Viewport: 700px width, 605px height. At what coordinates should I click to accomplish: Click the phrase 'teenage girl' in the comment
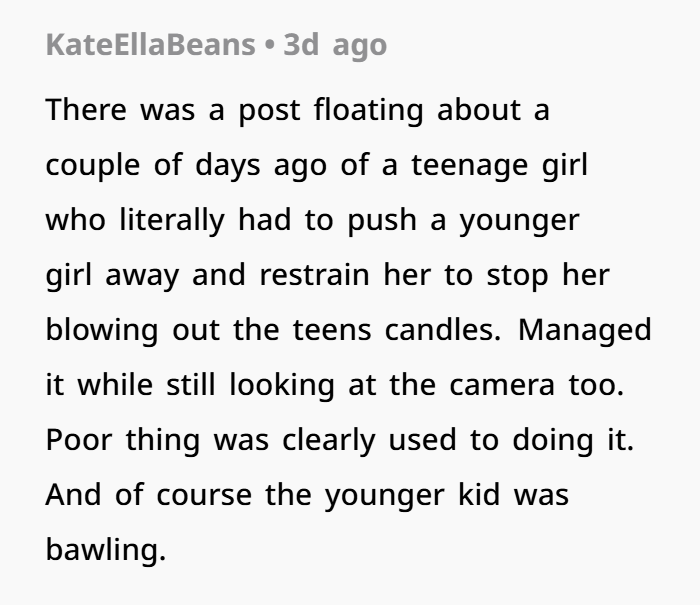[x=500, y=166]
